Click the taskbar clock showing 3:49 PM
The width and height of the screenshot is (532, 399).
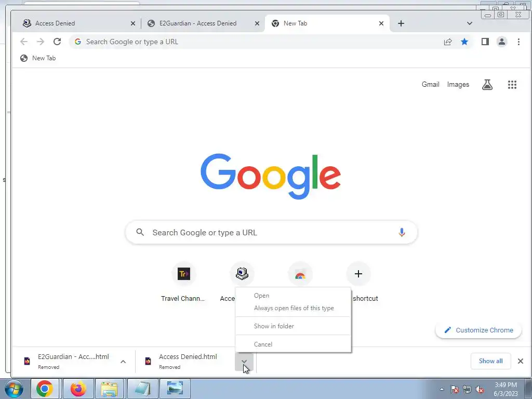pos(506,389)
